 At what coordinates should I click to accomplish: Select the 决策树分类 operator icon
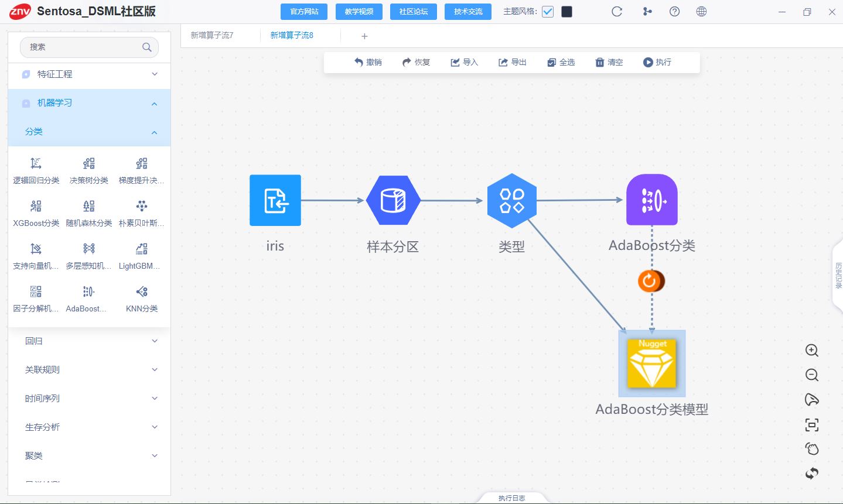tap(89, 163)
